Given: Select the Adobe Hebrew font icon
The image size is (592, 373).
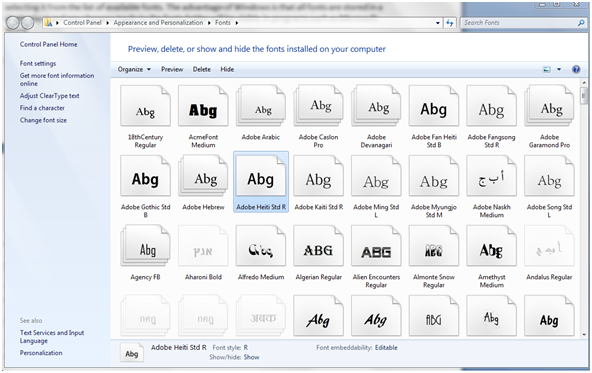Looking at the screenshot, I should 203,176.
